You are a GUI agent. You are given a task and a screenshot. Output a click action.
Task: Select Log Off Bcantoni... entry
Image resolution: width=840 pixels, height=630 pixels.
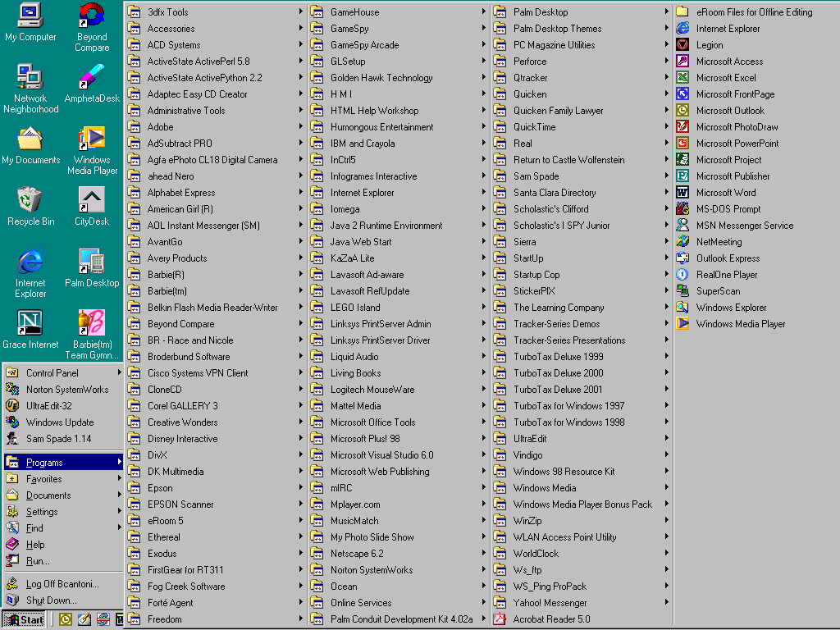coord(64,584)
